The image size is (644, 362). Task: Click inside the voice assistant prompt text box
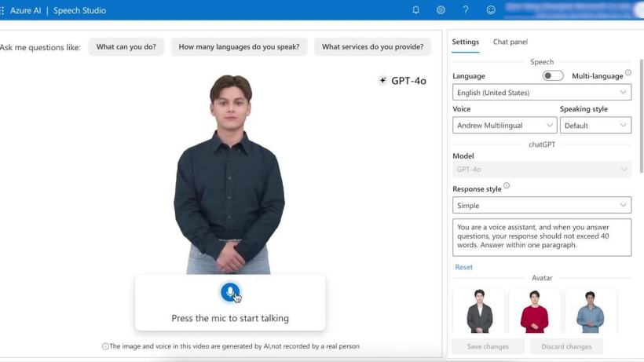[541, 237]
